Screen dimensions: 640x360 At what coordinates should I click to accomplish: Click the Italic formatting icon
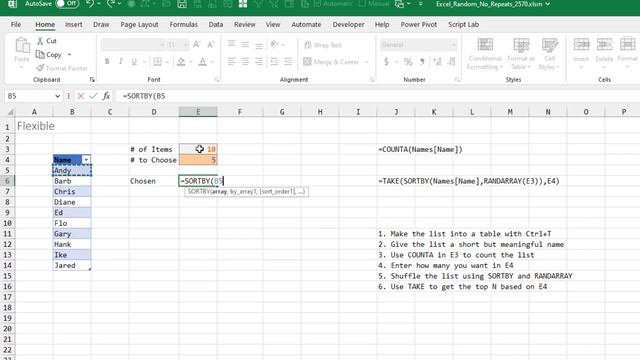120,62
